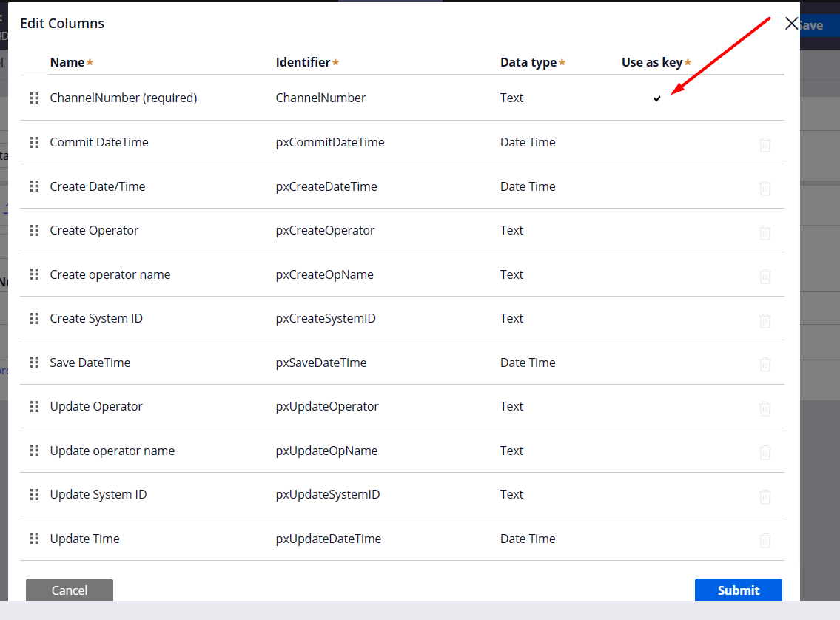Delete the Create System ID column
This screenshot has height=620, width=840.
click(765, 320)
